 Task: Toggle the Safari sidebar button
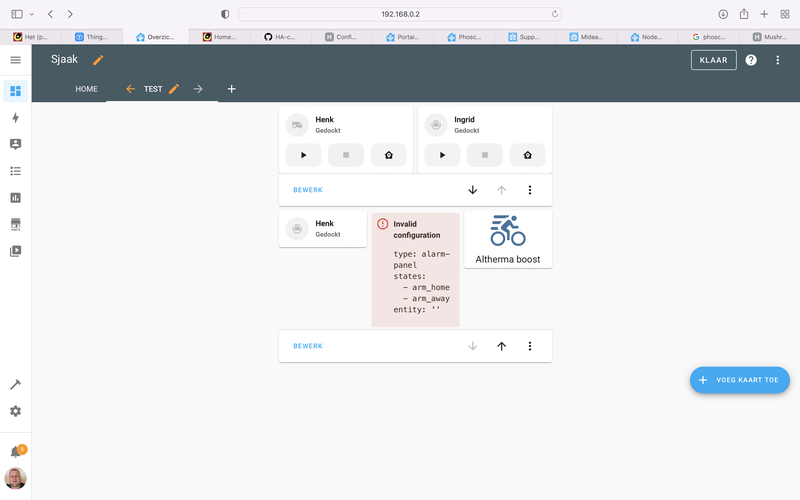17,14
